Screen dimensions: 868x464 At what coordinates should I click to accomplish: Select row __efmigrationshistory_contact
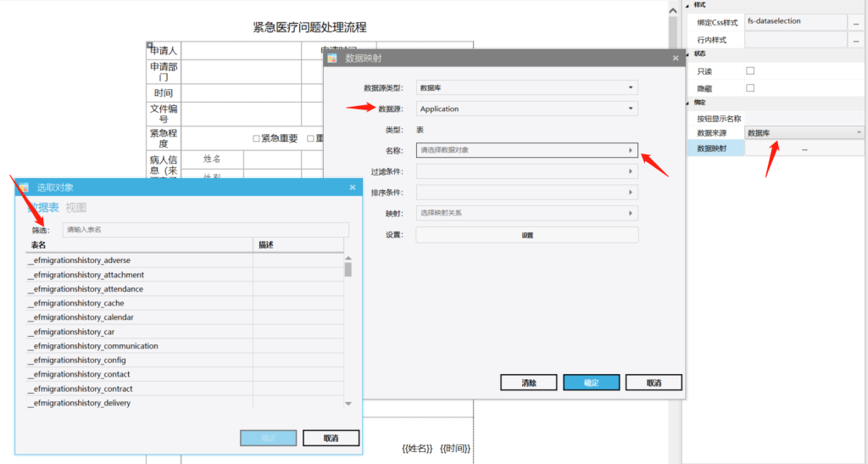(x=184, y=374)
